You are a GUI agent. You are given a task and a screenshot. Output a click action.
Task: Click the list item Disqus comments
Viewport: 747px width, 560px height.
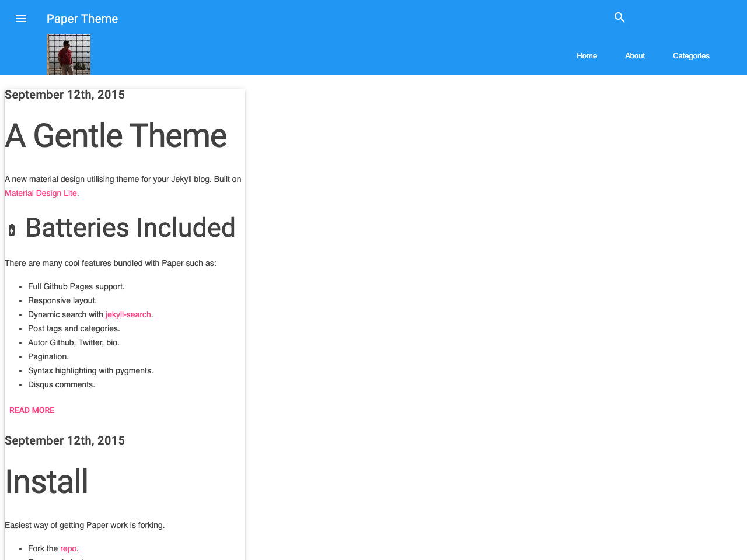click(x=61, y=384)
